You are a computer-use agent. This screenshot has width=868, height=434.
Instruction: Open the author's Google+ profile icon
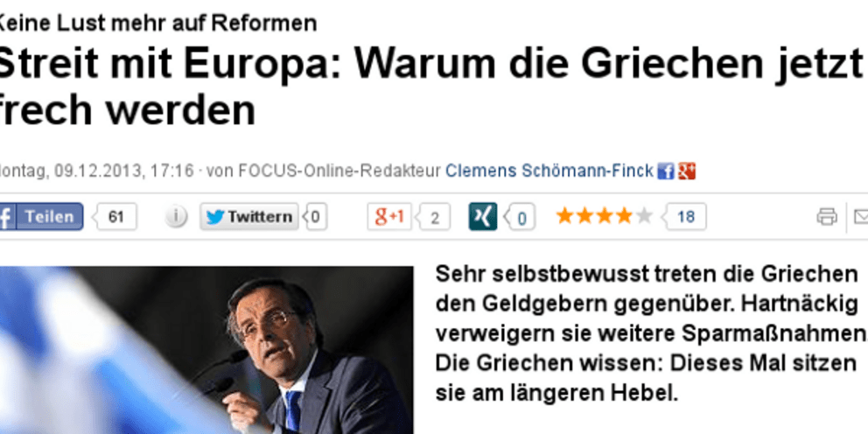686,171
